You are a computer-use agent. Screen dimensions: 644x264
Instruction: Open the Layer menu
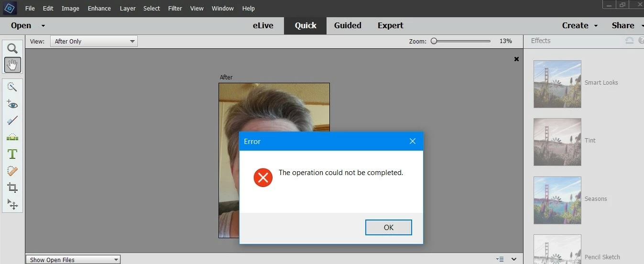128,8
